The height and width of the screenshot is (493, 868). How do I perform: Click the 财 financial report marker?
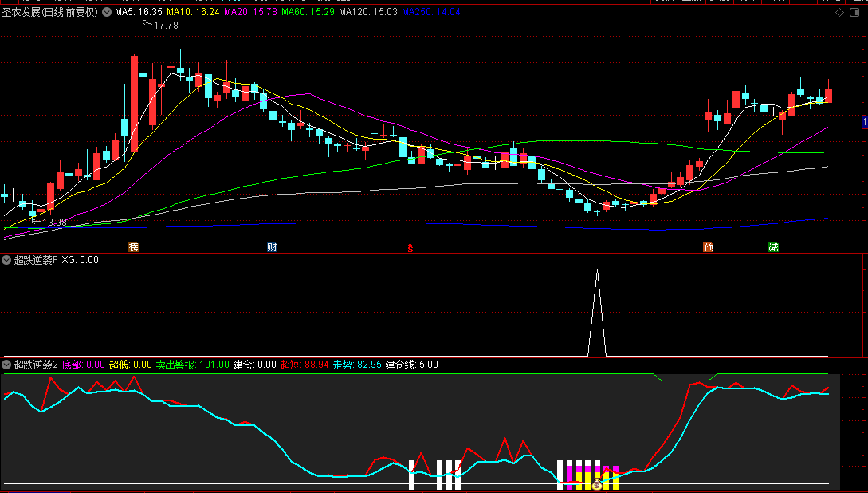(x=272, y=247)
